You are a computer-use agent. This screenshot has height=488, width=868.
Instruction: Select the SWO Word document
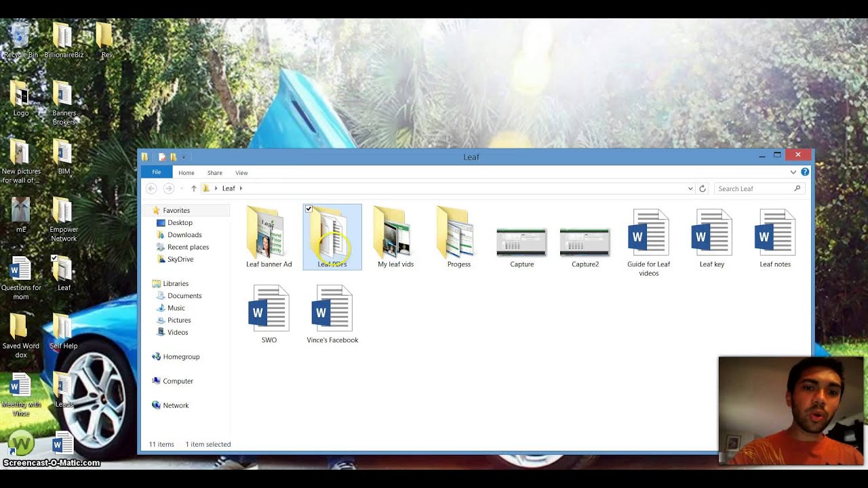(269, 314)
